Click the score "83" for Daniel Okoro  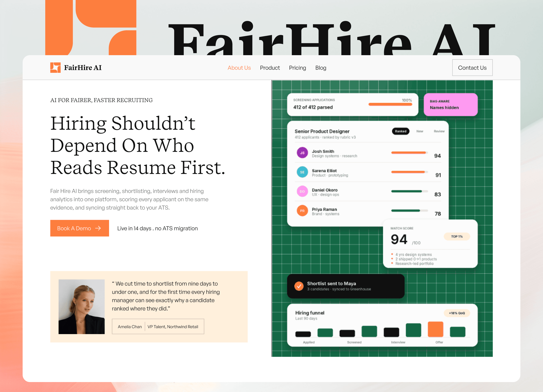pyautogui.click(x=437, y=194)
